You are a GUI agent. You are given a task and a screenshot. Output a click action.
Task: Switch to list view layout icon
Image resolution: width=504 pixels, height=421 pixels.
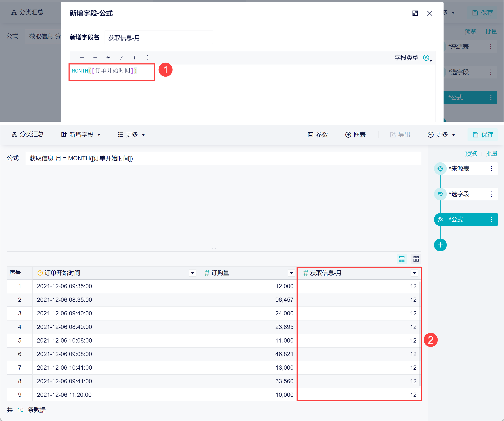point(402,259)
